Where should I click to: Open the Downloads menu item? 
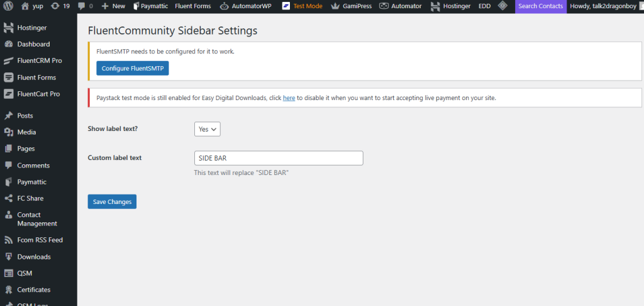(x=34, y=257)
